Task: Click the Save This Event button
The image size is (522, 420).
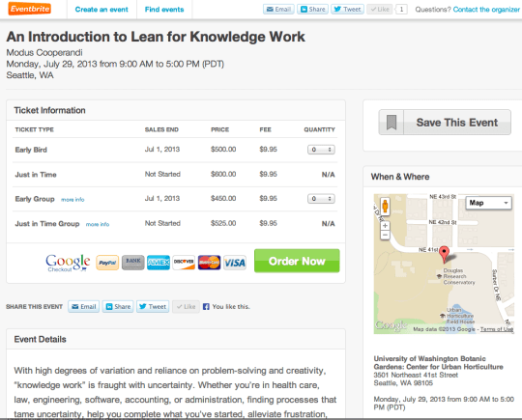Action: (x=445, y=123)
